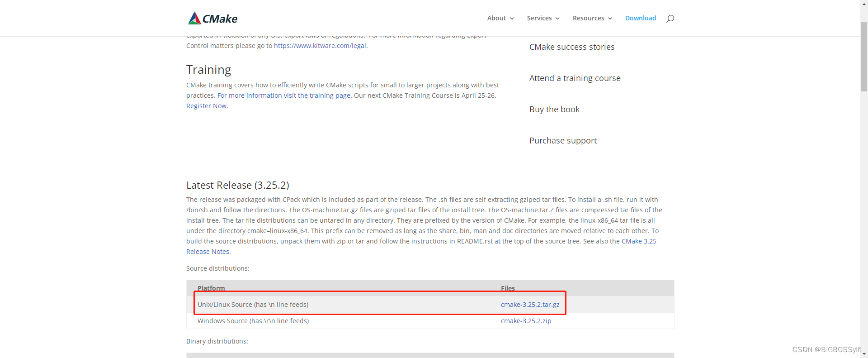Click the page scrollbar thumb
This screenshot has height=358, width=868.
pos(864,57)
